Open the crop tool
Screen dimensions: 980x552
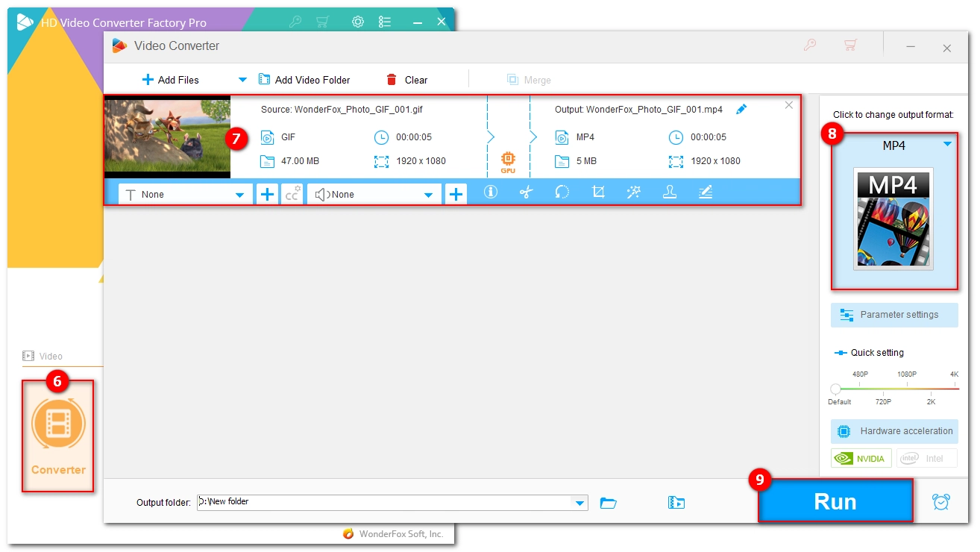[x=598, y=192]
